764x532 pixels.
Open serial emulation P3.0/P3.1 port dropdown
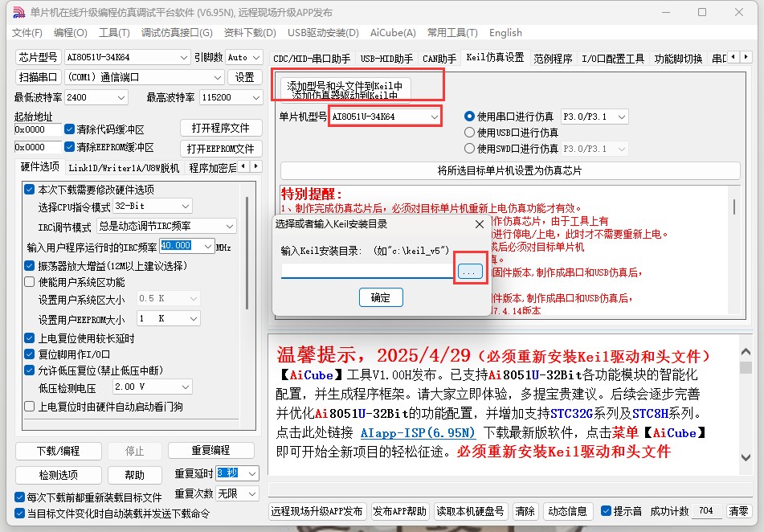(x=594, y=117)
